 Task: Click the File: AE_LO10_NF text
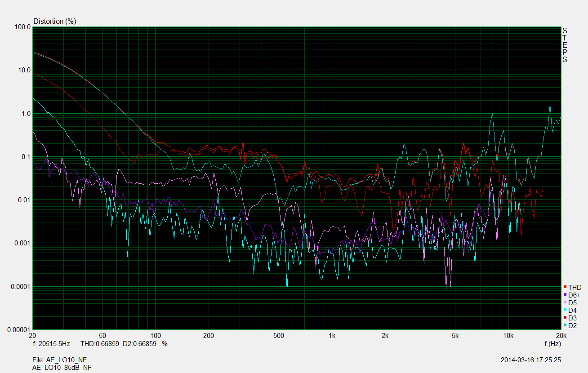[59, 360]
